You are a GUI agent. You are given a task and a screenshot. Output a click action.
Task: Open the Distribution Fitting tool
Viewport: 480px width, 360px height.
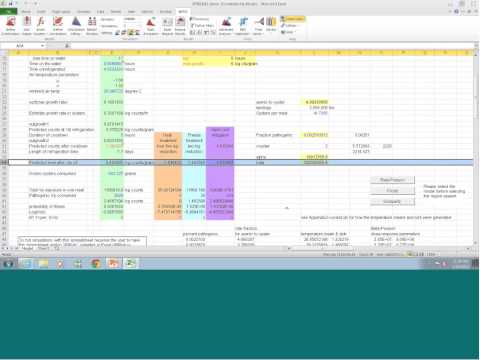click(x=76, y=26)
